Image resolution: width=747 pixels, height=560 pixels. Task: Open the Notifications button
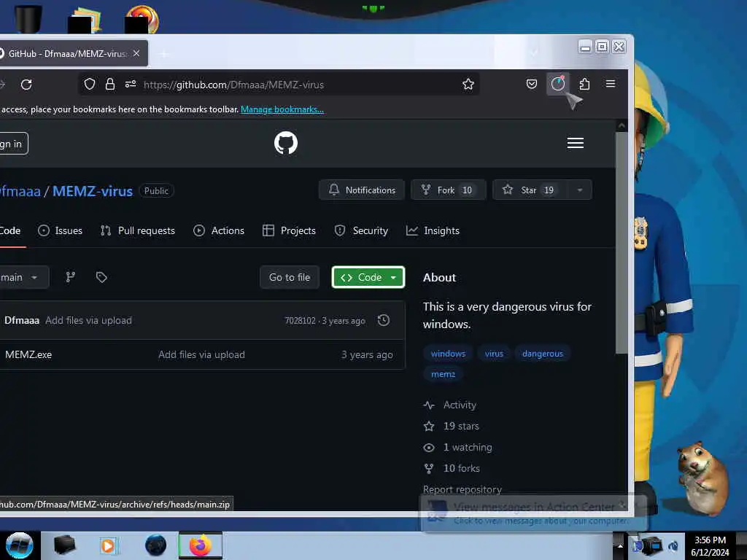tap(362, 190)
